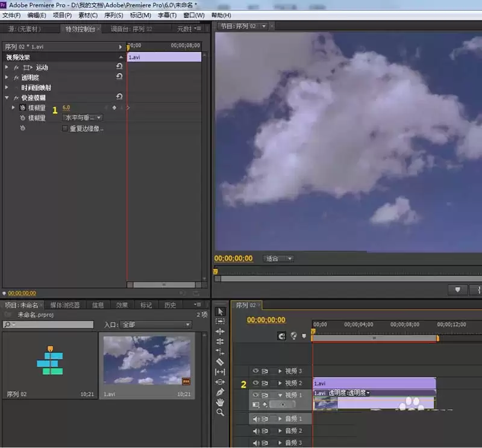Viewport: 482px width, 448px height.
Task: Select the Ripple Edit tool
Action: click(220, 332)
